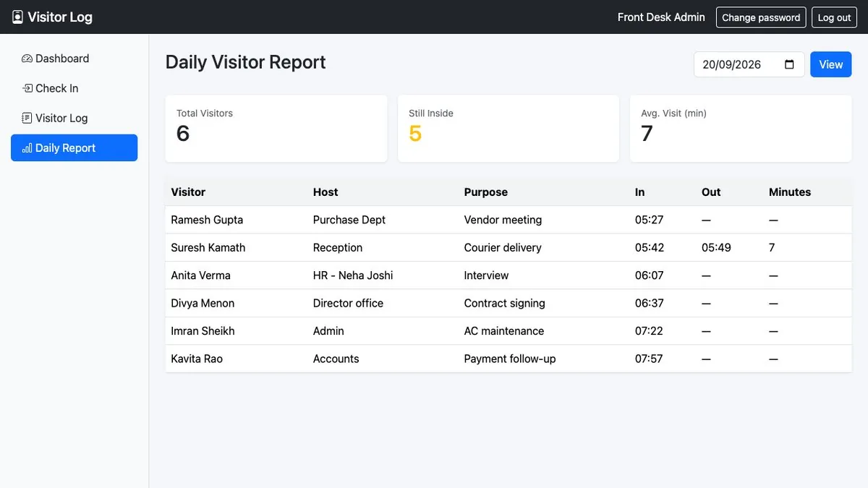Click the Total Visitors card value 6
Screen dimensions: 868x488
click(183, 133)
